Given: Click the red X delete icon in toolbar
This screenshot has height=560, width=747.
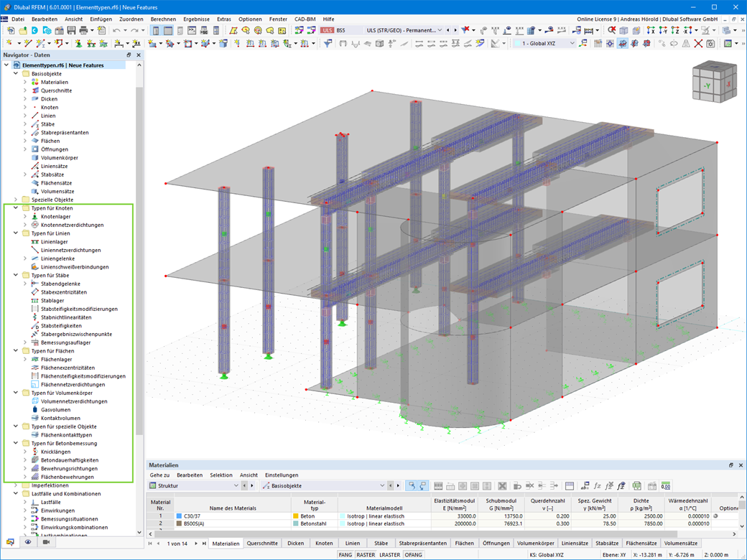Looking at the screenshot, I should point(698,43).
